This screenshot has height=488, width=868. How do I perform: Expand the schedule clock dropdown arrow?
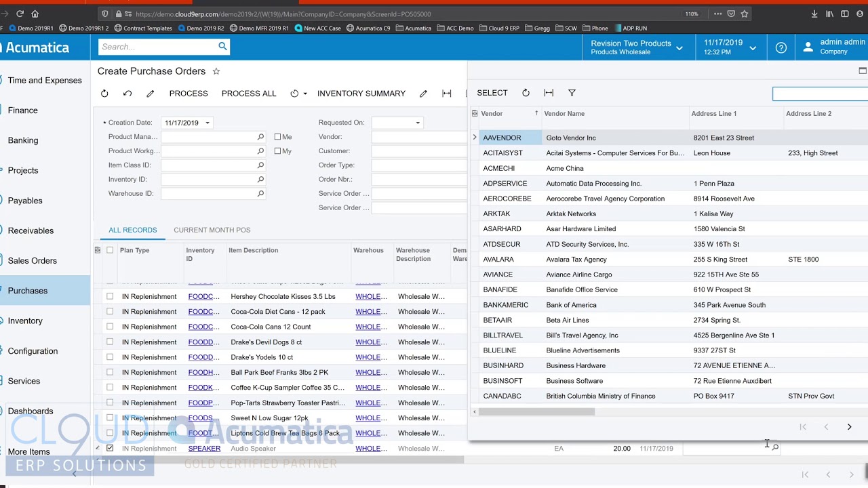coord(305,94)
